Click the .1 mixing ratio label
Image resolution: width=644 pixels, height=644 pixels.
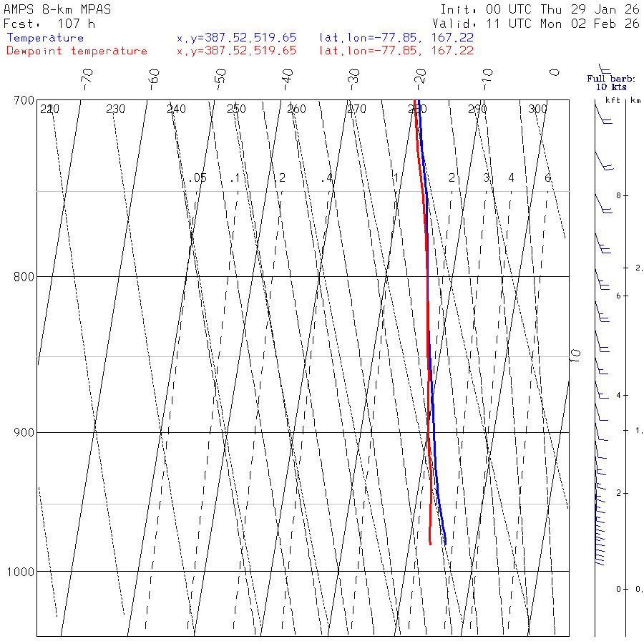tap(235, 178)
